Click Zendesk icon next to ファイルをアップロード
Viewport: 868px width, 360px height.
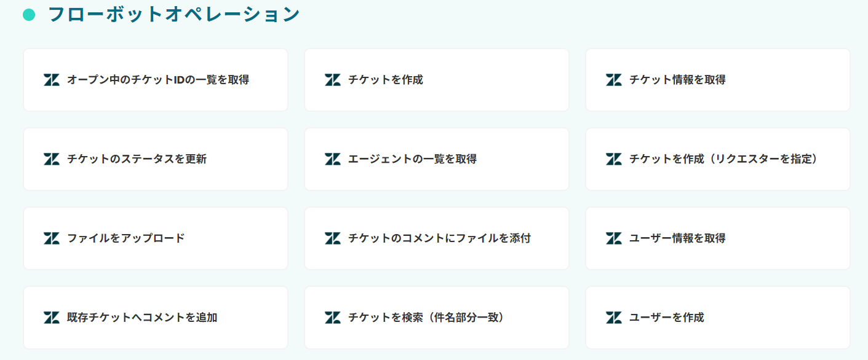point(52,238)
